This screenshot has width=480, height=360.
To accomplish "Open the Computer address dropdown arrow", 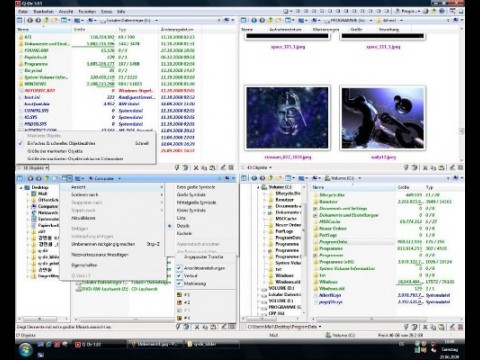I will (120, 179).
